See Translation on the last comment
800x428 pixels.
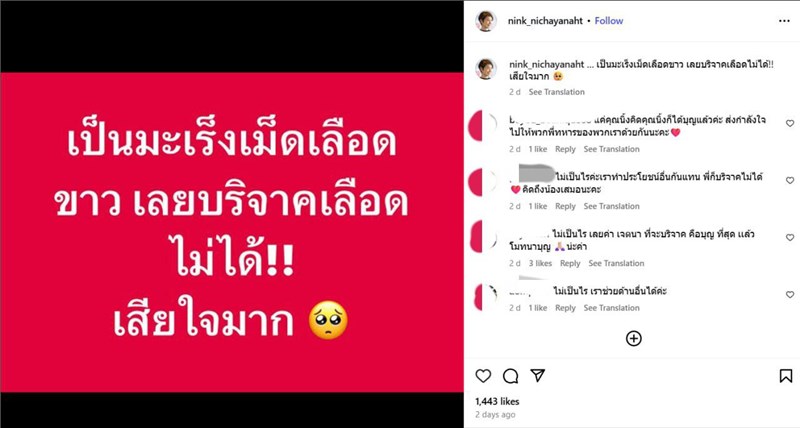(x=611, y=308)
